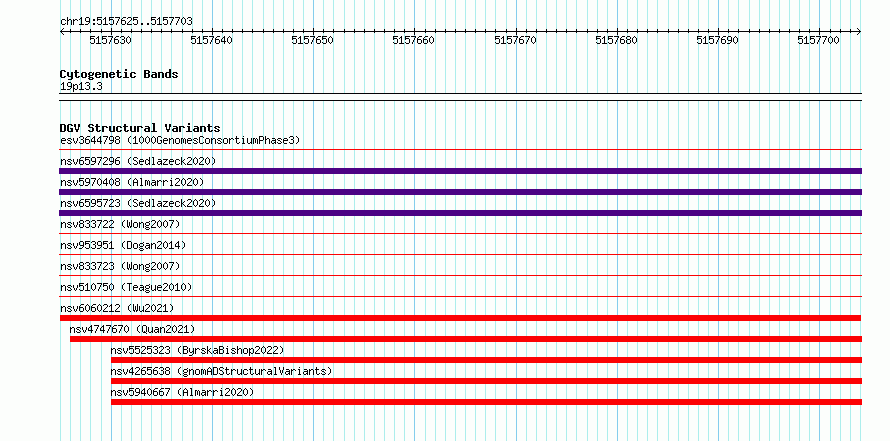Click the esv3644798 variant label
The height and width of the screenshot is (441, 890).
[180, 140]
